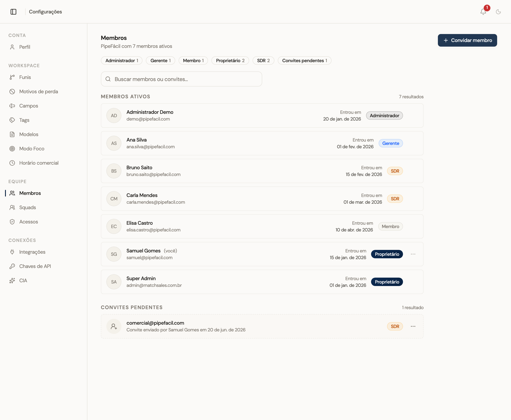
Task: Click the invite icon beside comercial@pipefacil.com
Action: pos(114,326)
